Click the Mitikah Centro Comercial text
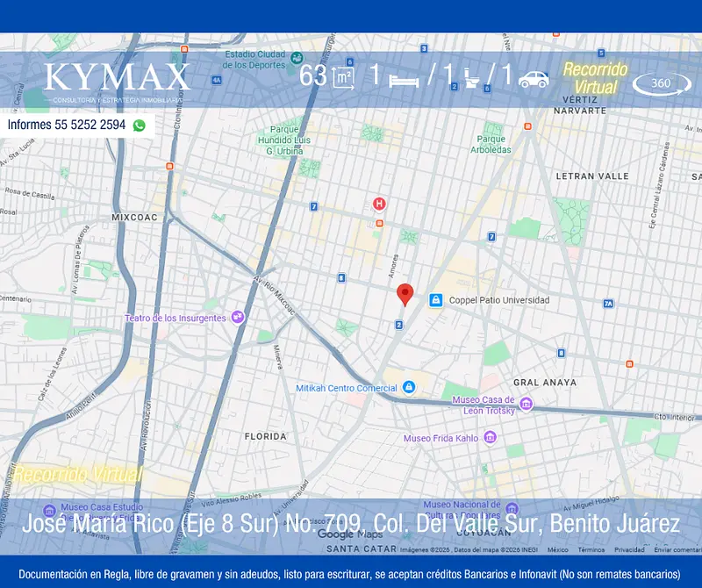 [x=347, y=388]
